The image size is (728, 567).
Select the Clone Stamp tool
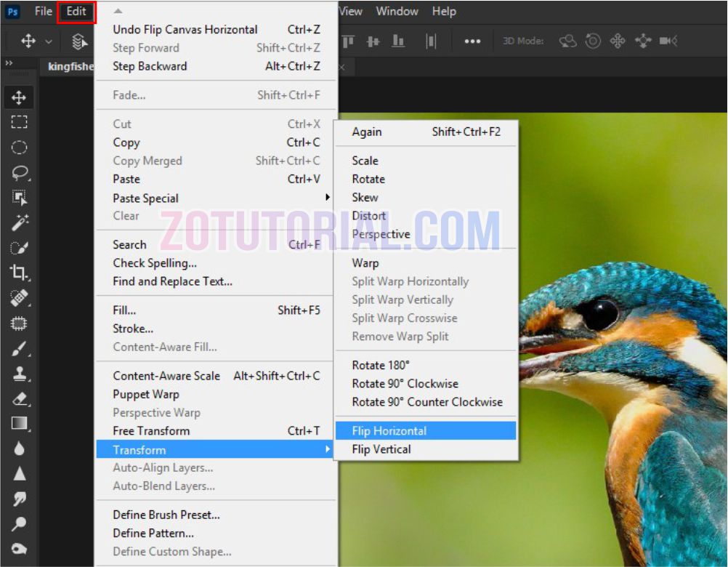click(20, 374)
